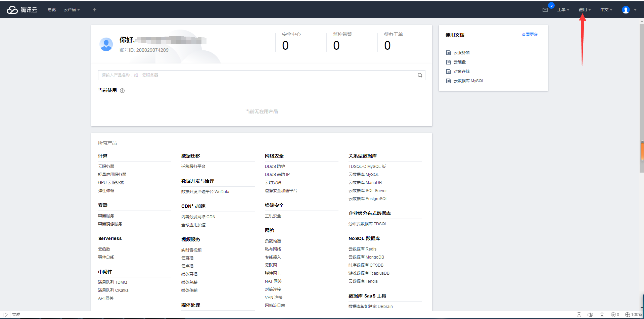Viewport: 644px width, 319px height.
Task: Open 云数据库 PostgreSQL product
Action: coord(368,199)
